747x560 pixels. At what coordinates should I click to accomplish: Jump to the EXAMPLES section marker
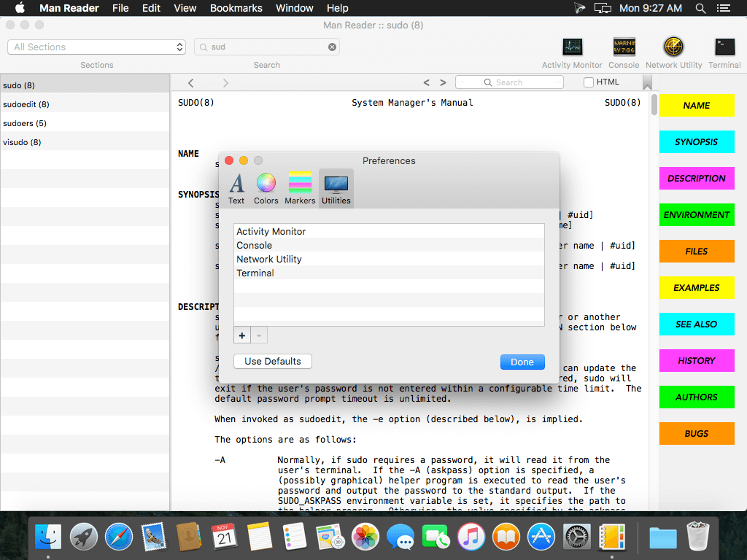697,287
